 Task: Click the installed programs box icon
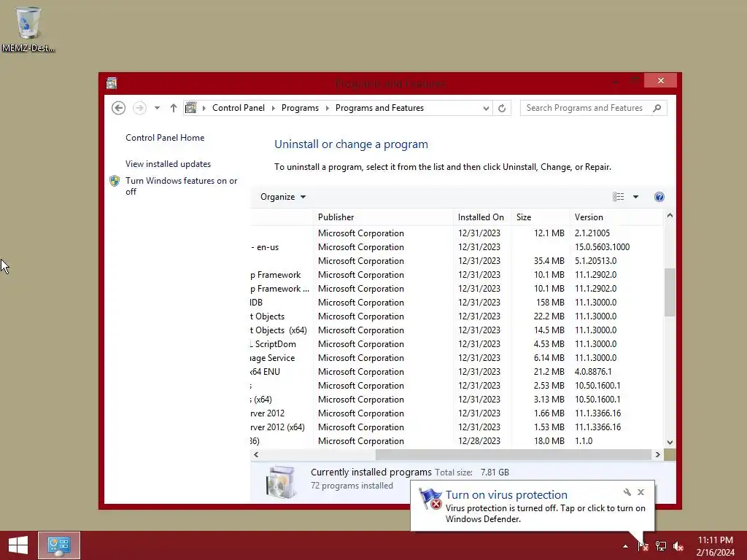(x=281, y=482)
